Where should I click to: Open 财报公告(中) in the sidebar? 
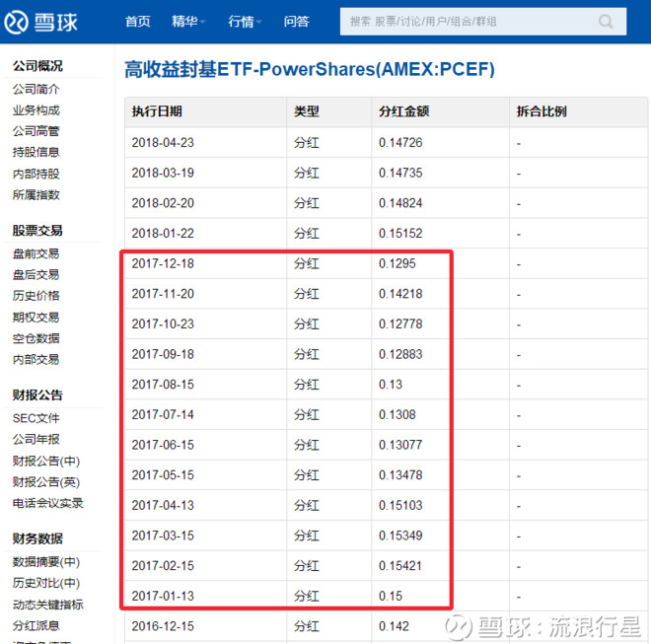(46, 461)
